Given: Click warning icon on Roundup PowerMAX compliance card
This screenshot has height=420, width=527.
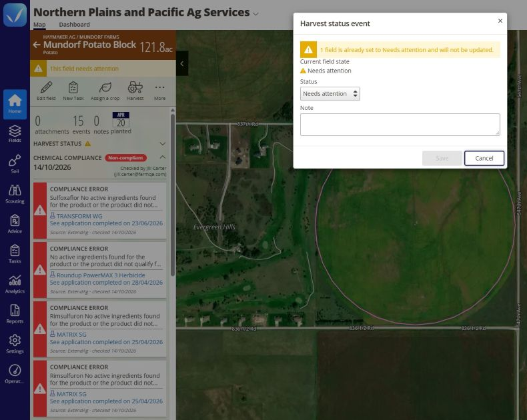Looking at the screenshot, I should coord(40,270).
